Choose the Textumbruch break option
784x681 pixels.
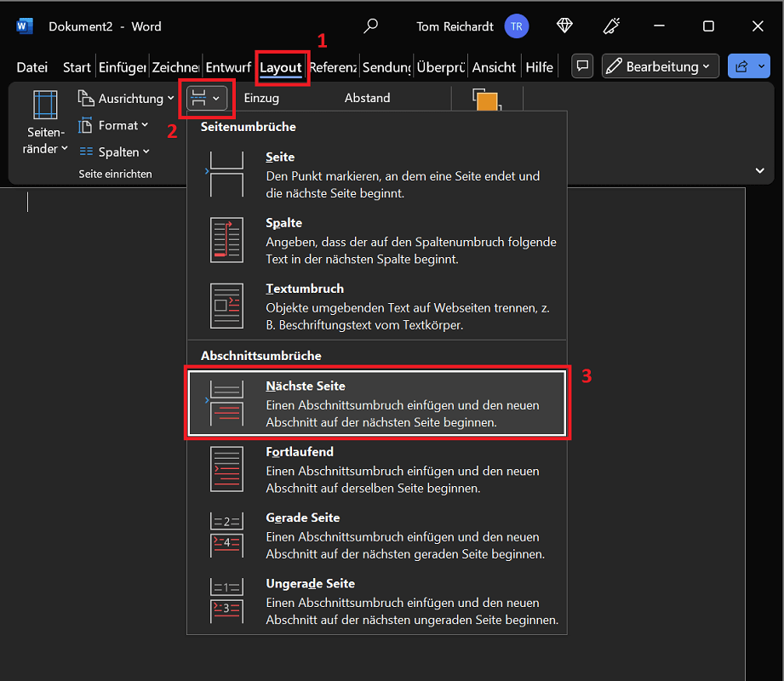click(377, 306)
